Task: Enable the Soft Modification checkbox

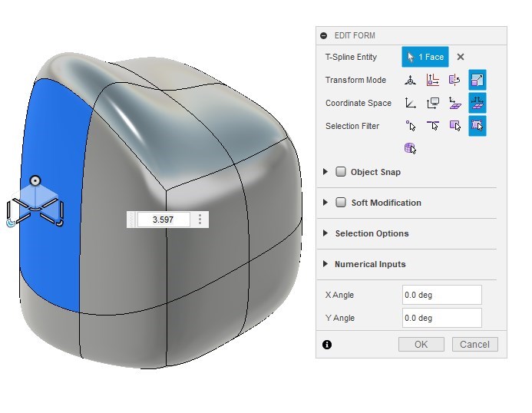Action: tap(341, 203)
